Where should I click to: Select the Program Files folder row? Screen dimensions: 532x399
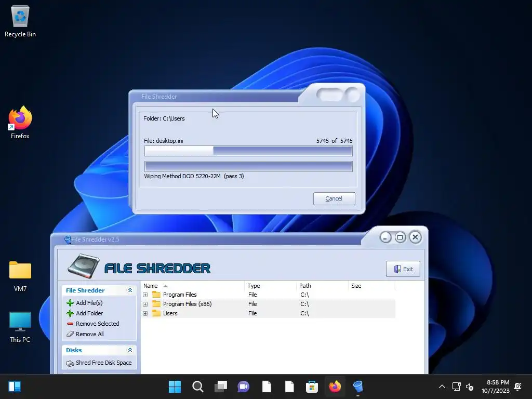[269, 295]
